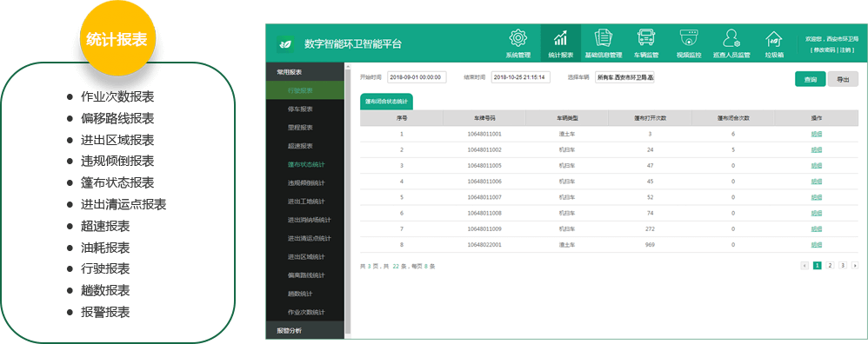This screenshot has width=868, height=344.
Task: Click plate number 10648011005 cell
Action: point(484,165)
